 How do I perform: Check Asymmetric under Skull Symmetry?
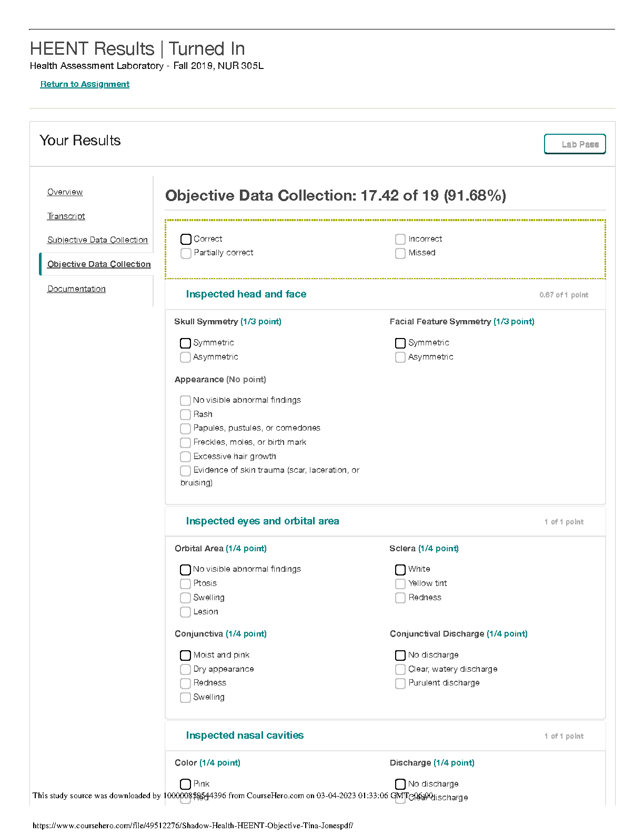pos(185,358)
